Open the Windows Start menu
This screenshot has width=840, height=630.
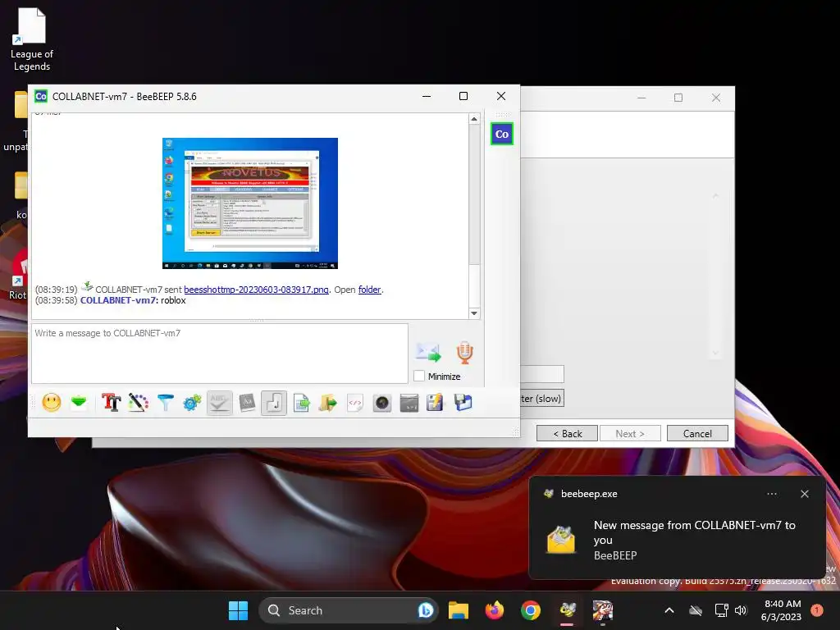pos(238,610)
